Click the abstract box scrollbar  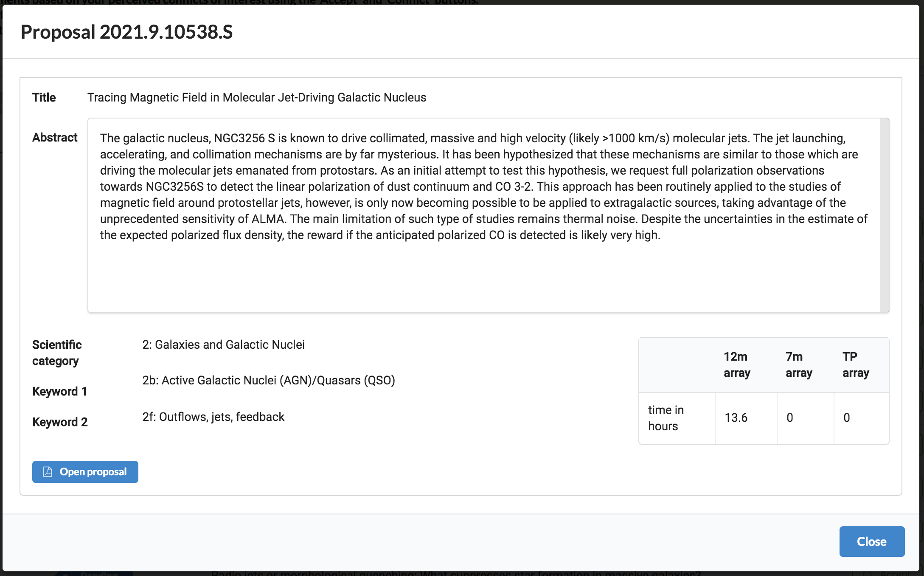click(885, 215)
